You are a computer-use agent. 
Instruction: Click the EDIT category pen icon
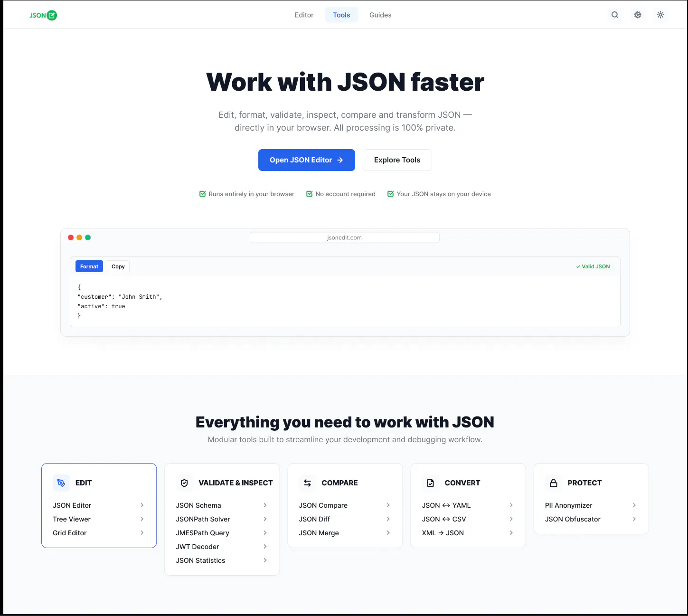pyautogui.click(x=61, y=483)
